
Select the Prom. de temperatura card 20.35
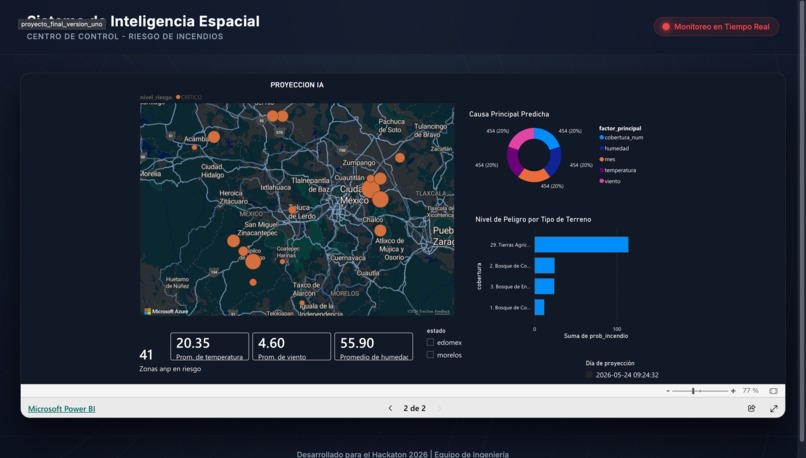click(x=210, y=346)
